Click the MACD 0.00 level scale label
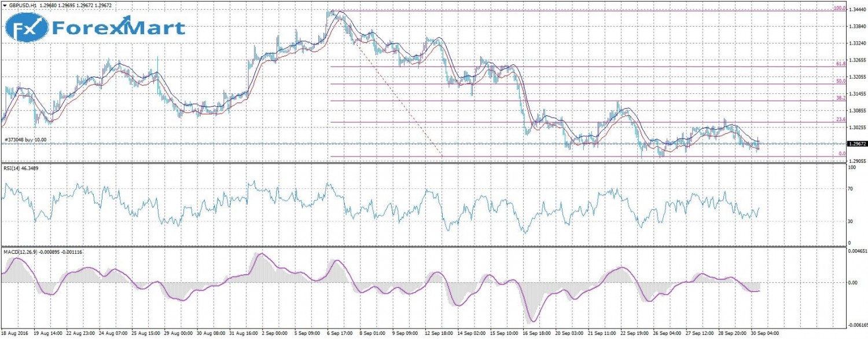Image resolution: width=868 pixels, height=339 pixels. (852, 283)
